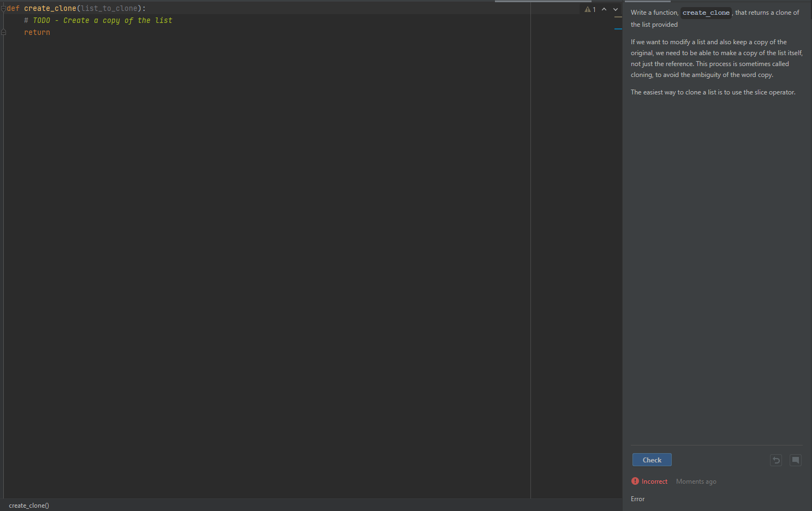Collapse the code block at the return line
This screenshot has width=812, height=511.
(x=3, y=32)
